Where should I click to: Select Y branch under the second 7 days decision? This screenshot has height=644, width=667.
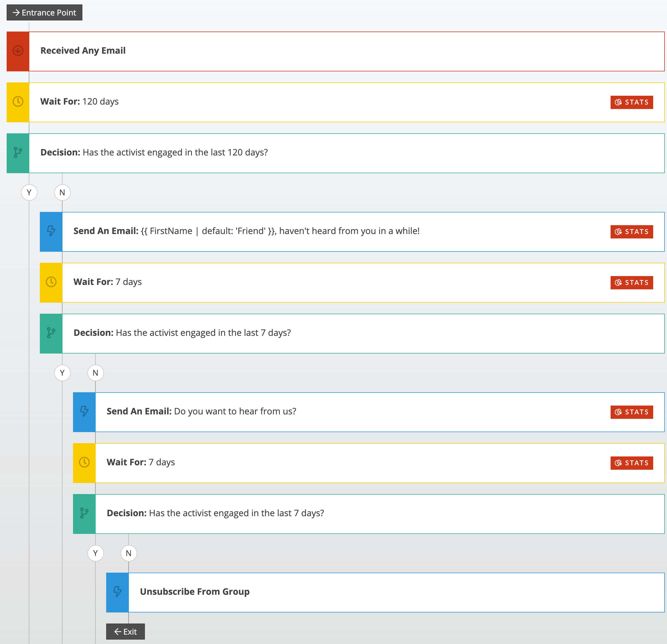96,554
